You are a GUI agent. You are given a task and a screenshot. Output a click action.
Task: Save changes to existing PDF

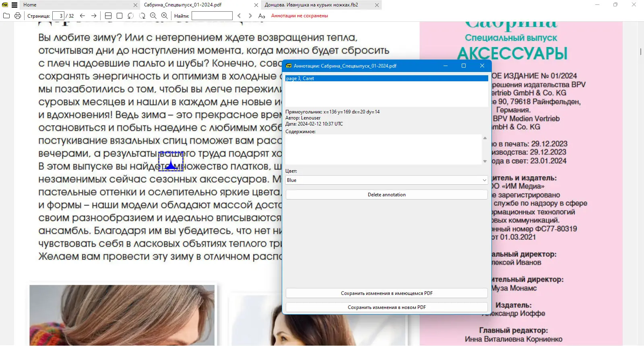(386, 293)
